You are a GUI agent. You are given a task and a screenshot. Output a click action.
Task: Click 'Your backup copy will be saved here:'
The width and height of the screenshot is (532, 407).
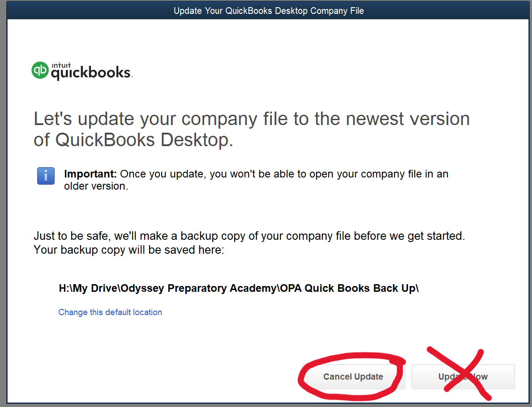coord(129,250)
